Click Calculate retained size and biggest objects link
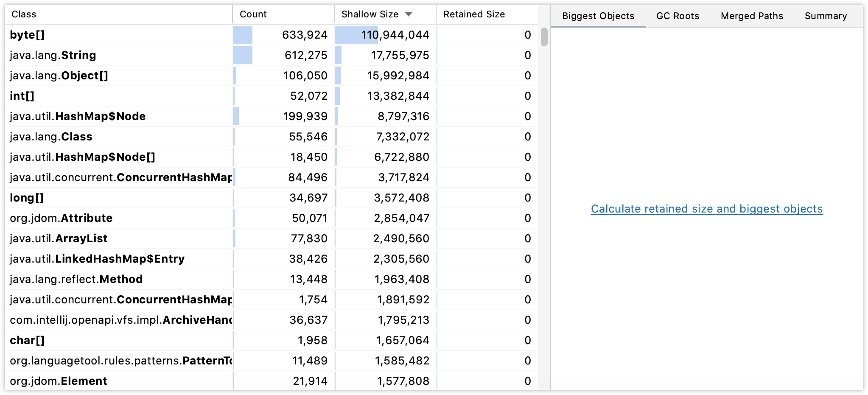This screenshot has width=868, height=395. (706, 209)
